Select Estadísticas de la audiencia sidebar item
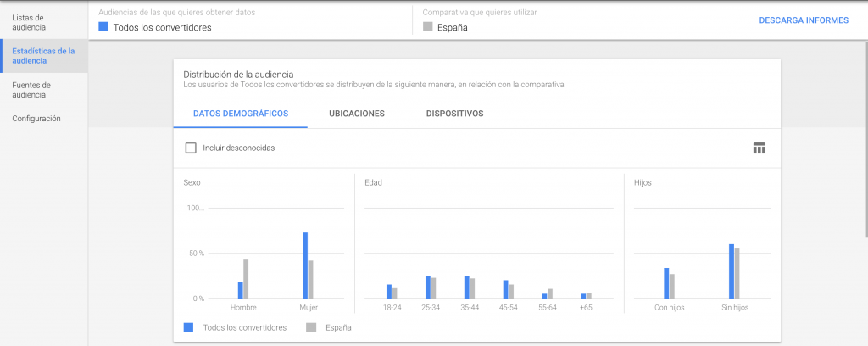This screenshot has height=346, width=868. (x=43, y=56)
